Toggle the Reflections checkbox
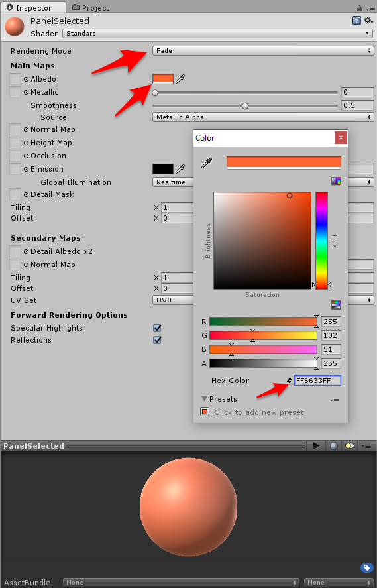The image size is (377, 588). click(158, 340)
